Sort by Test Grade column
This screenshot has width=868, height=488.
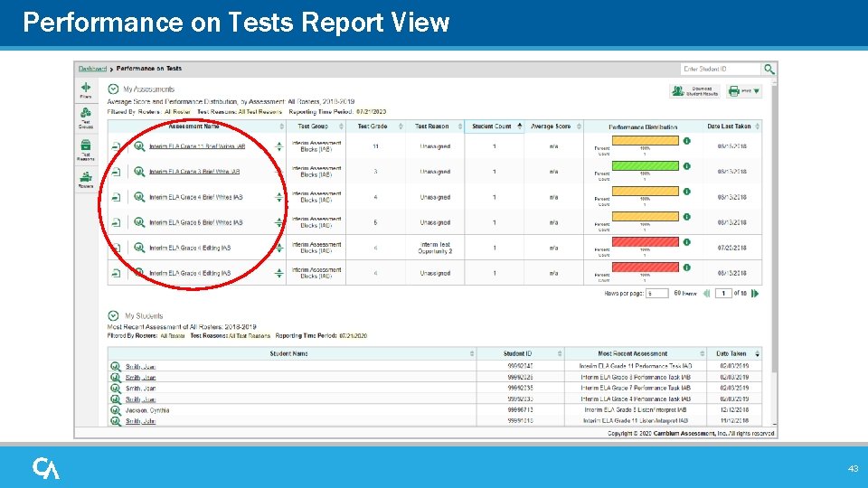coord(401,127)
